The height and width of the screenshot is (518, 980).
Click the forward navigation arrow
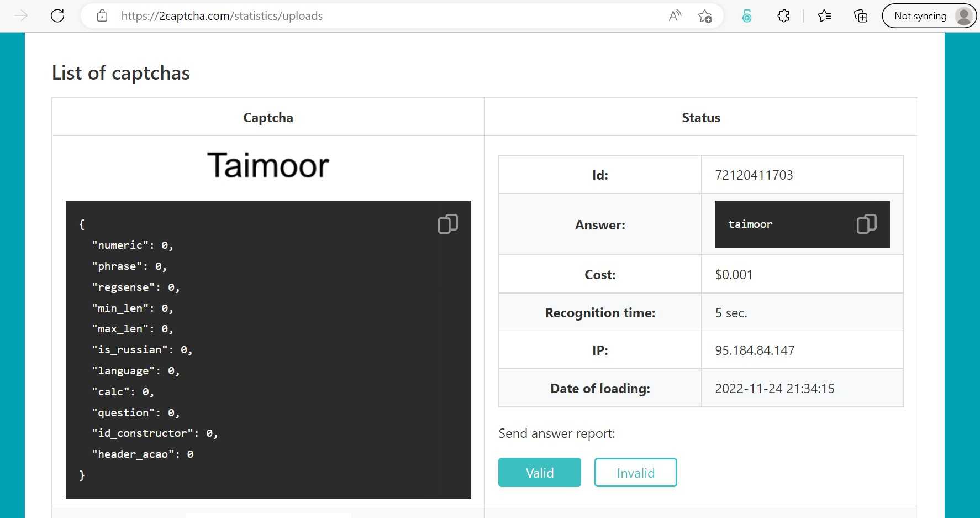[x=20, y=15]
